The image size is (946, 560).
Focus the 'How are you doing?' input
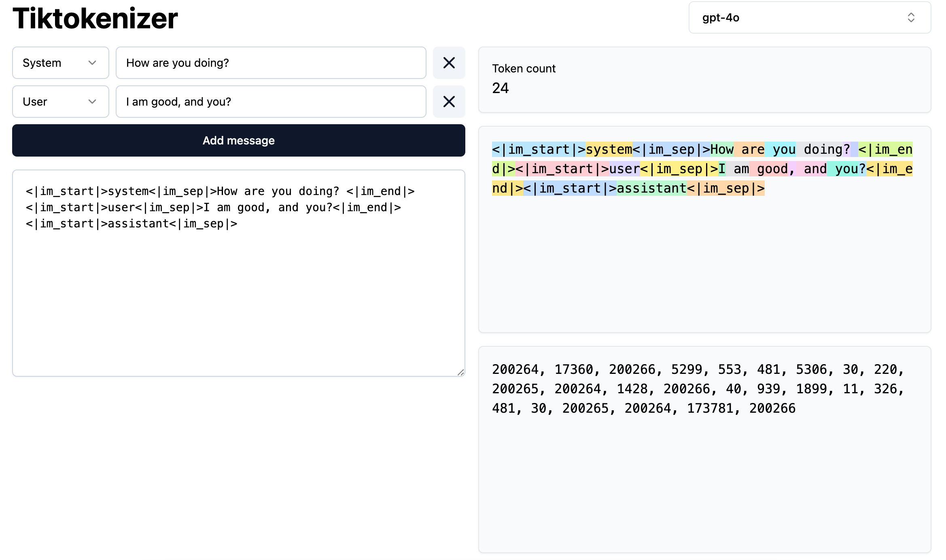pos(271,63)
